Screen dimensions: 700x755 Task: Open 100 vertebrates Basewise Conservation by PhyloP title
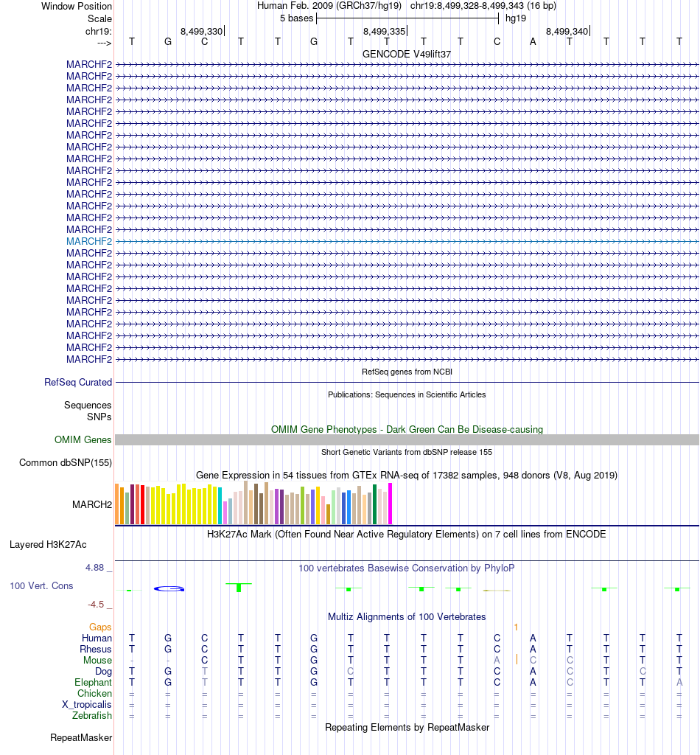tap(407, 568)
